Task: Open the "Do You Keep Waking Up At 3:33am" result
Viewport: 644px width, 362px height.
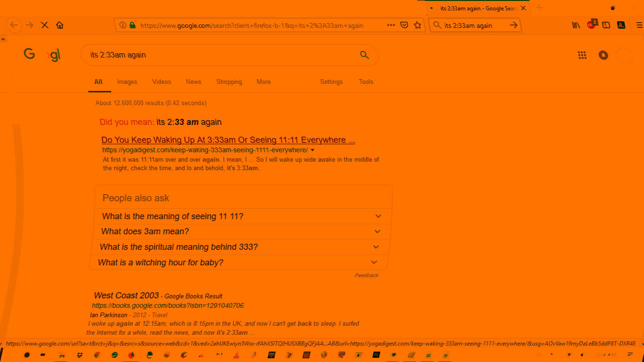Action: coord(228,140)
